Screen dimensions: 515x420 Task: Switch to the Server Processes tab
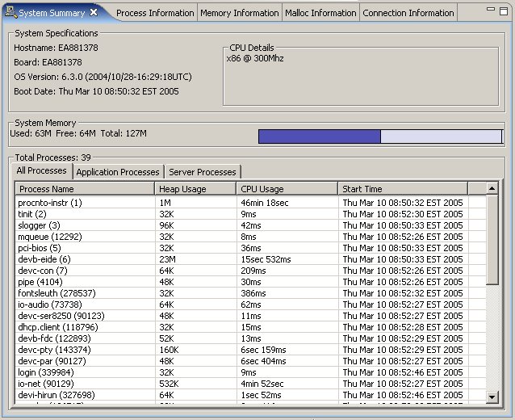click(x=203, y=172)
